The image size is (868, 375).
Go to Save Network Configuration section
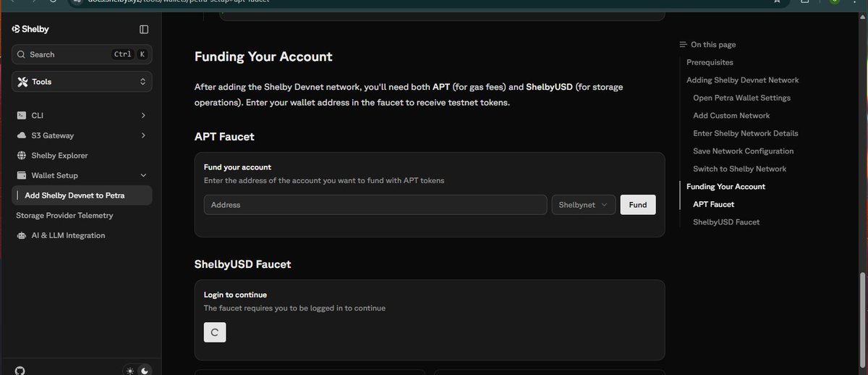744,151
